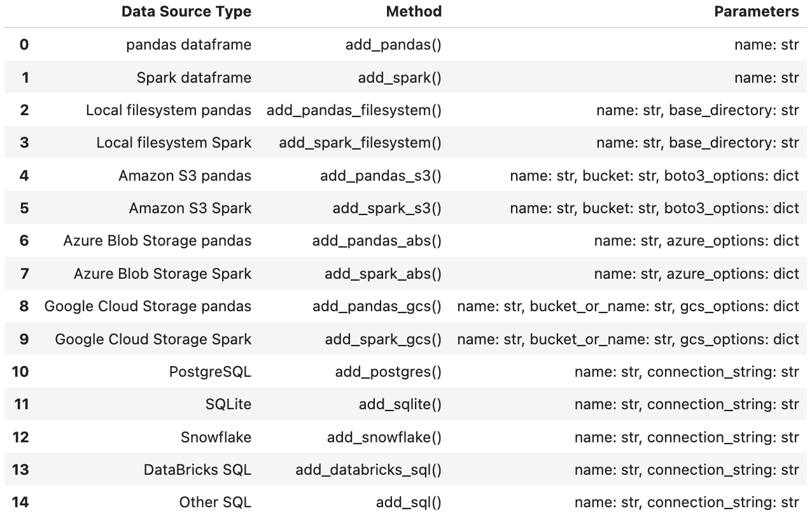The height and width of the screenshot is (513, 812).
Task: Click connection_string parameters in Other SQL row
Action: [x=687, y=502]
